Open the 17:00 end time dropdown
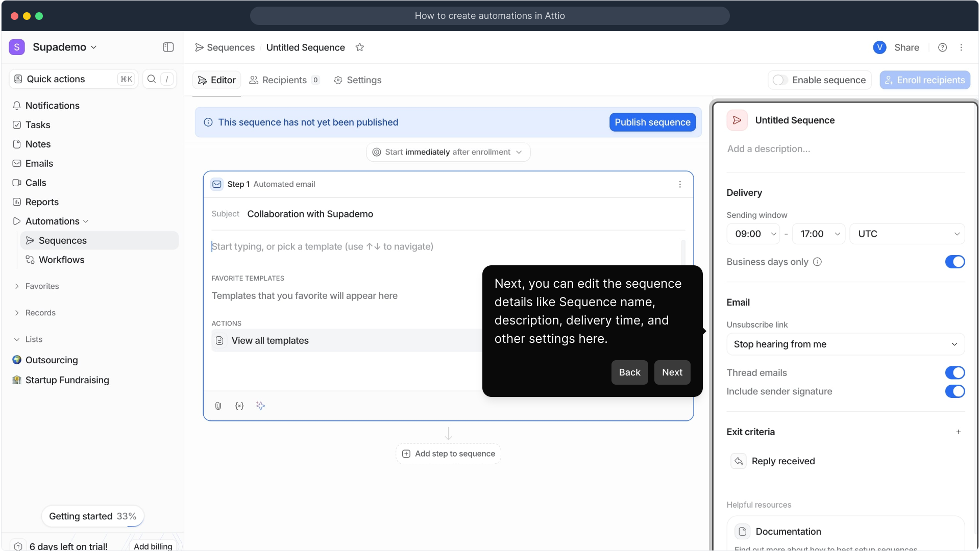Viewport: 980px width, 551px height. pos(819,234)
